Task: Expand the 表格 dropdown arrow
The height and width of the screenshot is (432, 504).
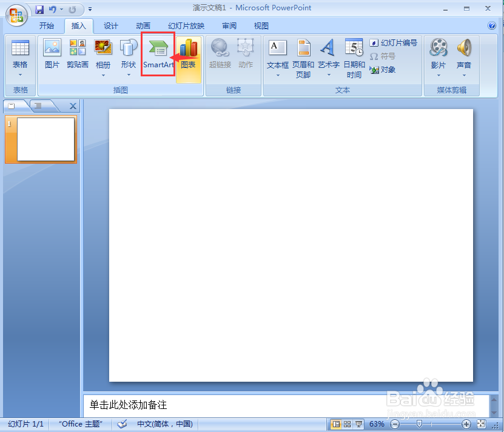Action: (x=20, y=75)
